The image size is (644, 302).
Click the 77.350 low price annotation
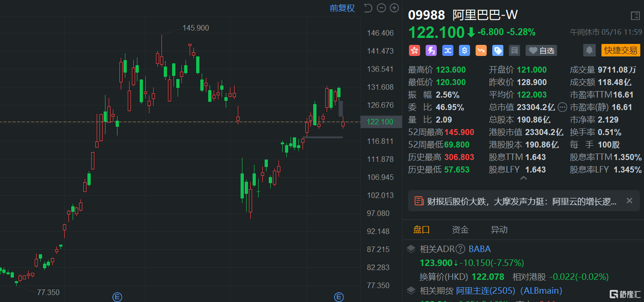click(48, 292)
